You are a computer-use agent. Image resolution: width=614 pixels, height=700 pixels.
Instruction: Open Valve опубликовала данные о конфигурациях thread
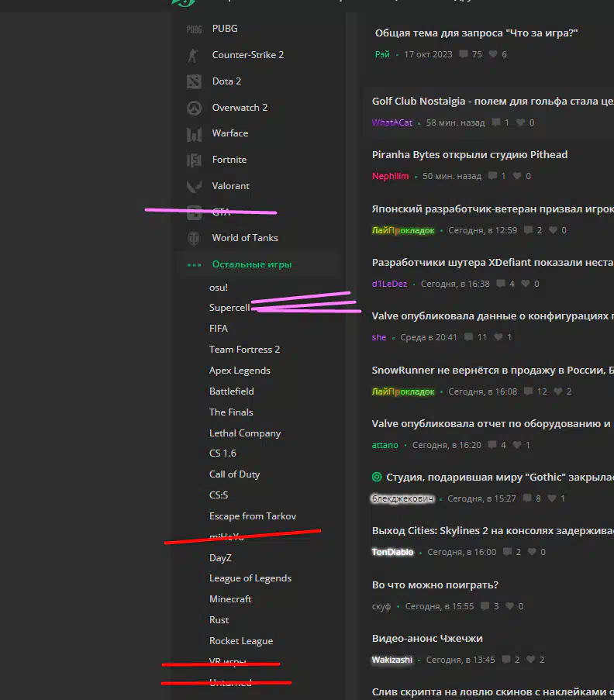pos(493,316)
